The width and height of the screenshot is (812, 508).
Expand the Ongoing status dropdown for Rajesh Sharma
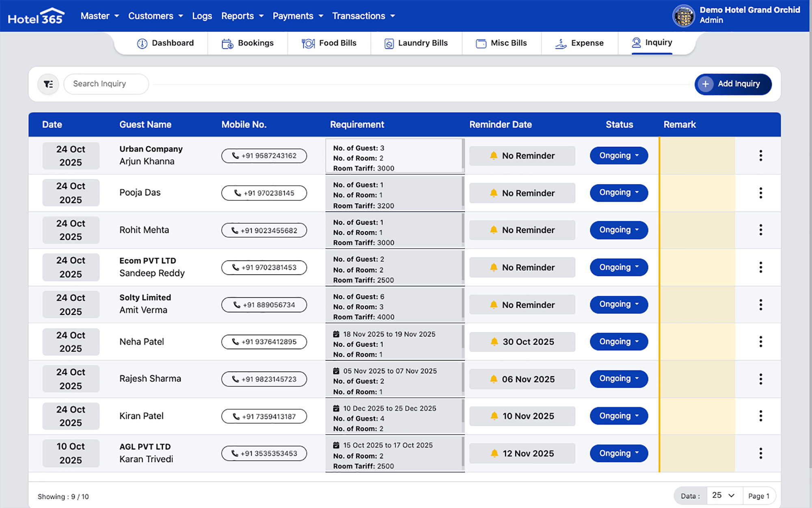coord(618,379)
